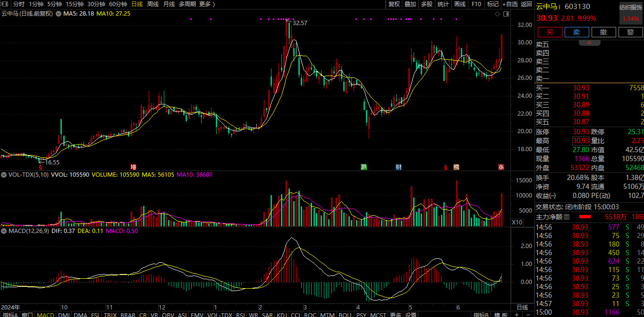Viewport: 644px width, 317px height.
Task: Click the 跌 event marker on the chart
Action: tap(364, 167)
